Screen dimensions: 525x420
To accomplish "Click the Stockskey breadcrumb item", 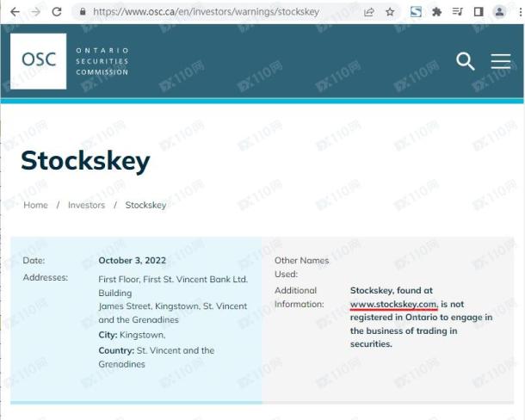I will click(145, 205).
